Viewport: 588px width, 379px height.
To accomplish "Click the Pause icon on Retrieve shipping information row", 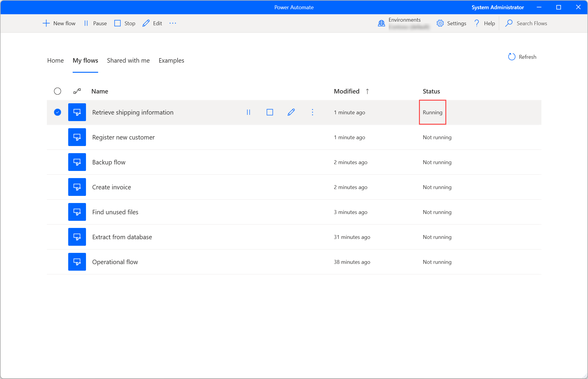I will (x=248, y=112).
